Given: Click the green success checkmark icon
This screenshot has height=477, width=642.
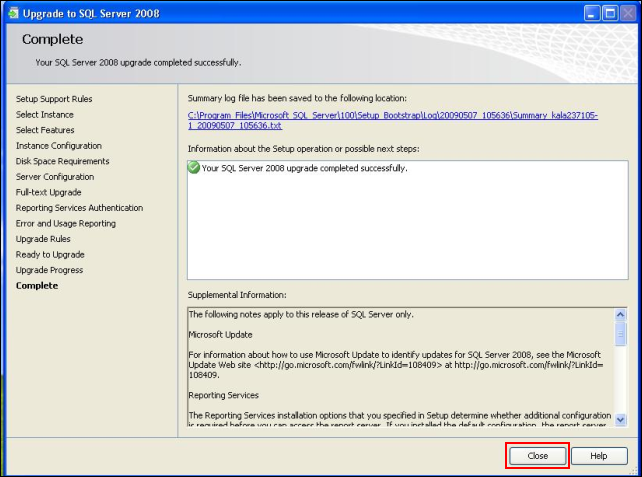Looking at the screenshot, I should 193,167.
